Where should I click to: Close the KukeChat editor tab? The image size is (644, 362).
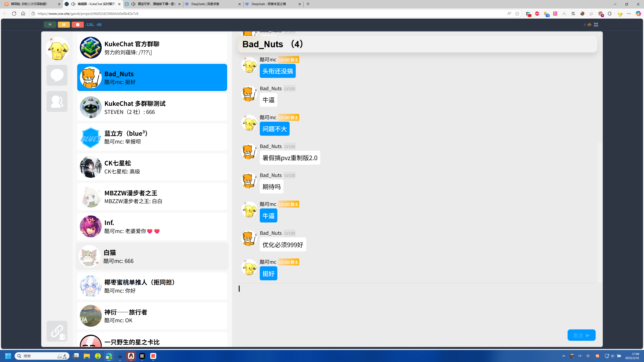119,4
